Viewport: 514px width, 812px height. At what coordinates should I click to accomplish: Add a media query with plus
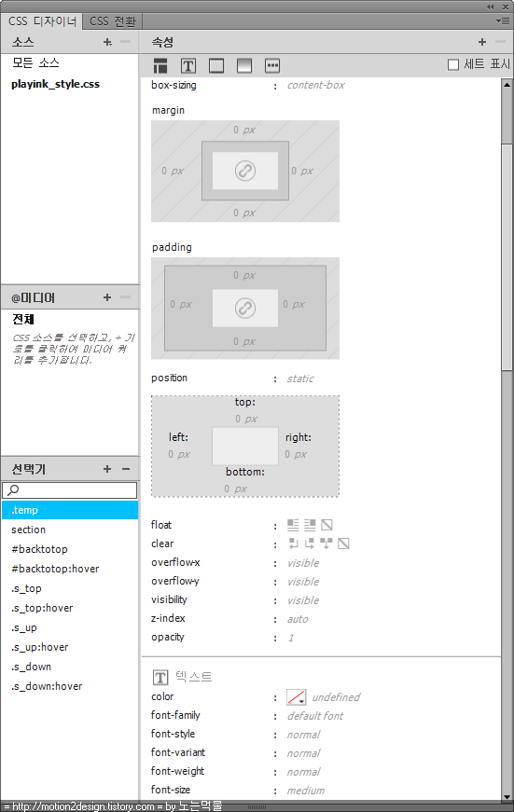click(x=107, y=297)
